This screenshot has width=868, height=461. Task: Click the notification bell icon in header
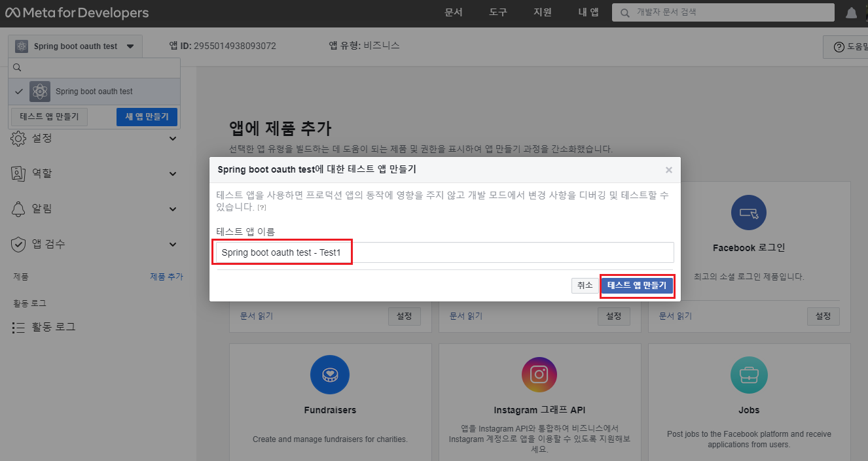coord(851,12)
